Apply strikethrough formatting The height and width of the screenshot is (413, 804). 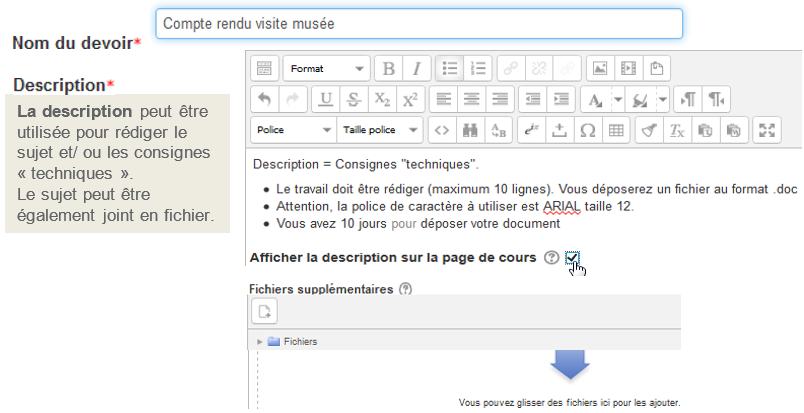(354, 100)
